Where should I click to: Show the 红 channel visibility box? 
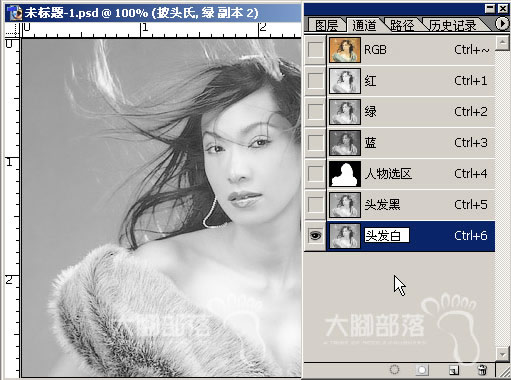click(315, 81)
